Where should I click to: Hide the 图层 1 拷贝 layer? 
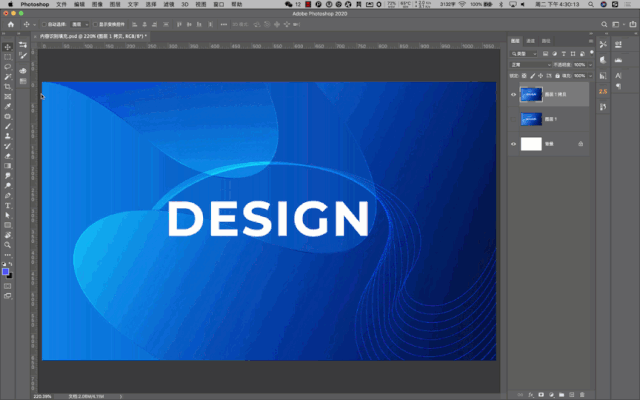pos(513,96)
